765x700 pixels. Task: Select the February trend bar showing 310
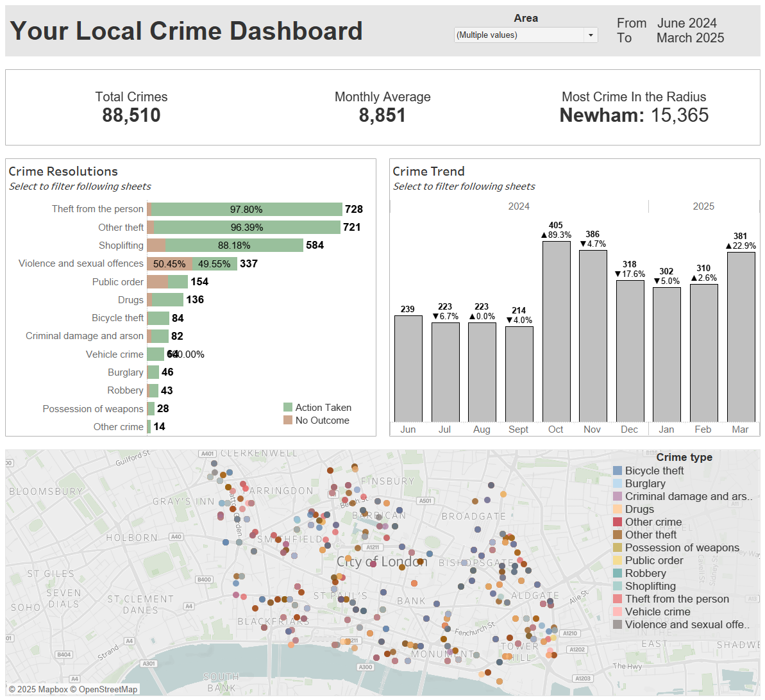[704, 353]
